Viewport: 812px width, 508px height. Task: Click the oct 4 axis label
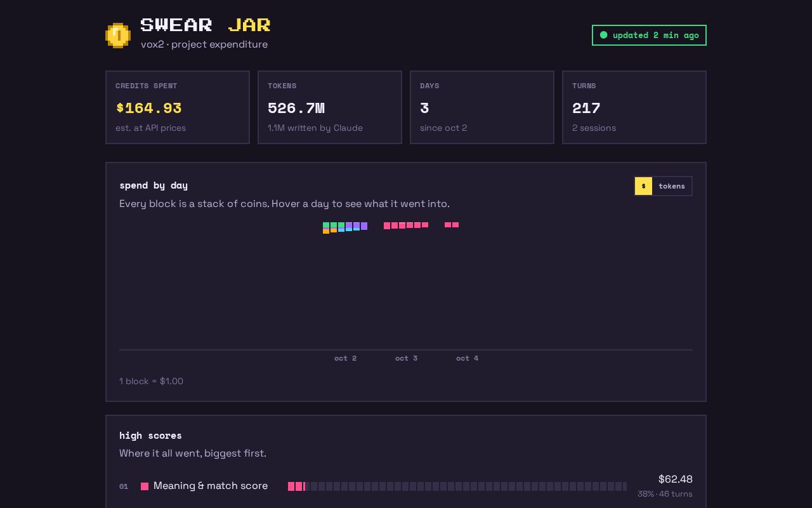click(468, 358)
